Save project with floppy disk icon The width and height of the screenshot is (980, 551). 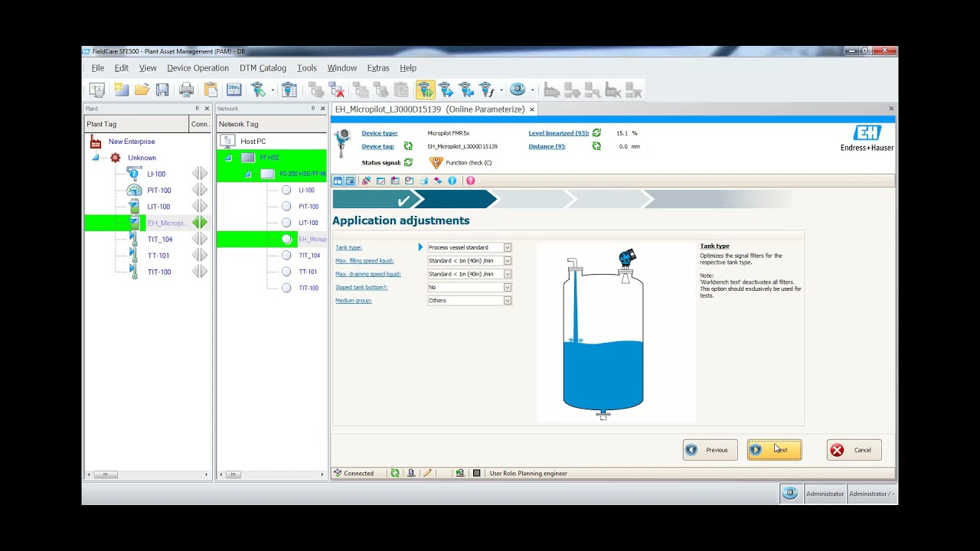(162, 90)
